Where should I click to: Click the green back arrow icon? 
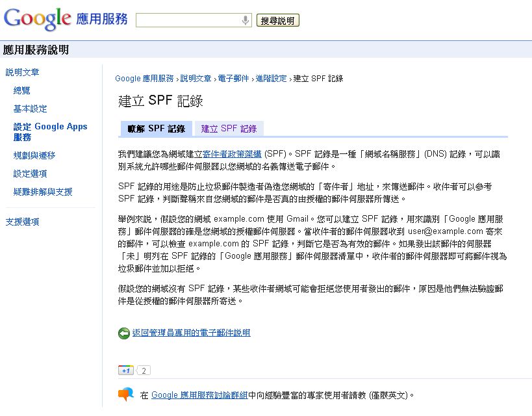click(124, 333)
